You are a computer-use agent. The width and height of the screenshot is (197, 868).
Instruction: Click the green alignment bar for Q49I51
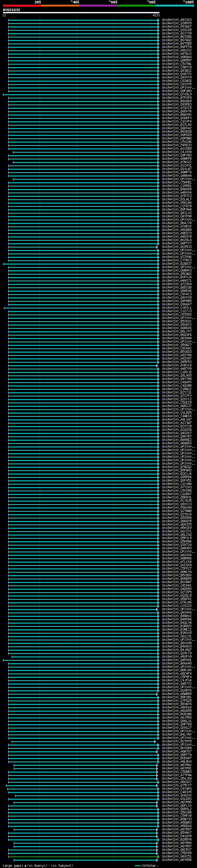pyautogui.click(x=83, y=857)
